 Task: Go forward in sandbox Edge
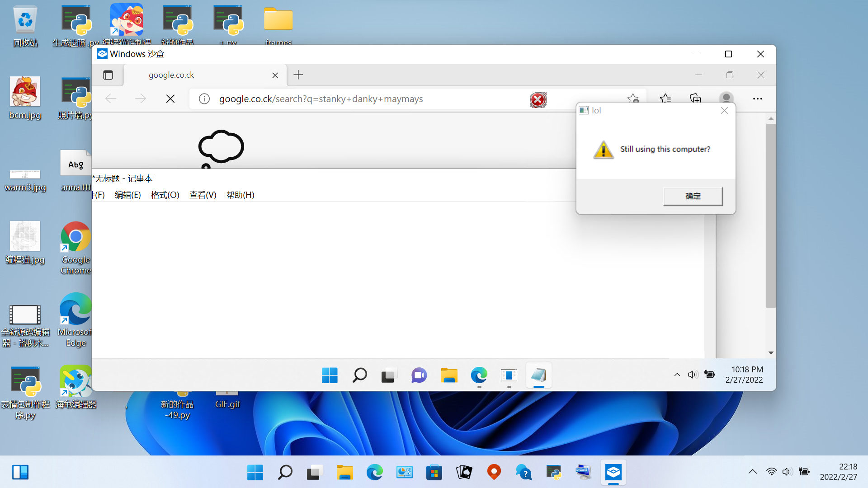[141, 99]
